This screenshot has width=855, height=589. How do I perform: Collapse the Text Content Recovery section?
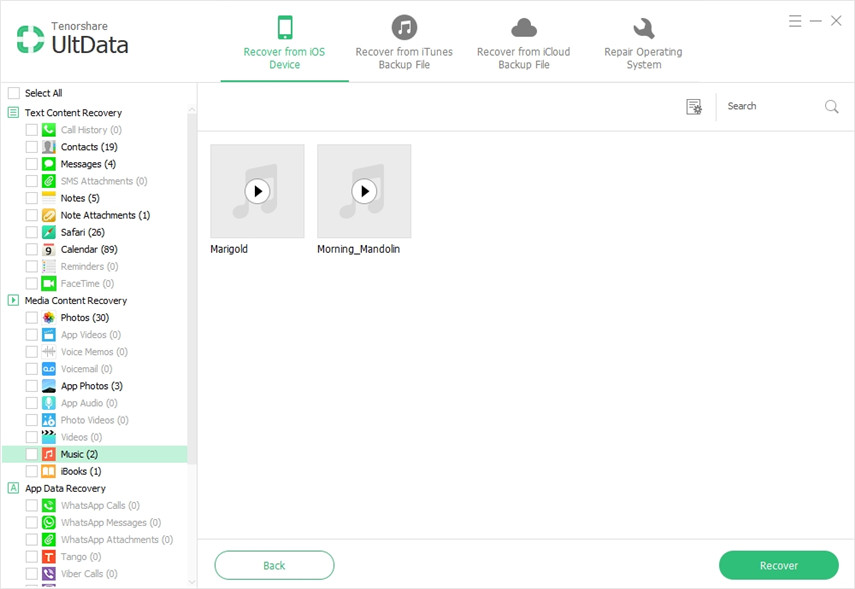pos(14,113)
